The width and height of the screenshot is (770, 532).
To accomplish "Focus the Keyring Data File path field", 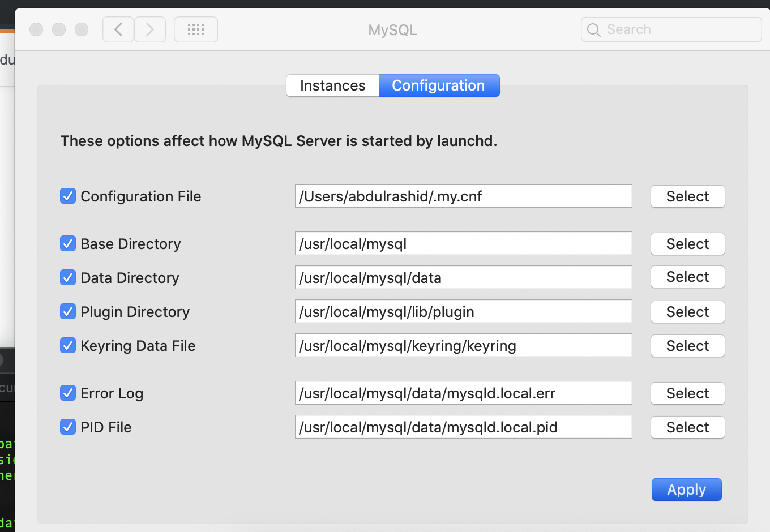I will 463,346.
